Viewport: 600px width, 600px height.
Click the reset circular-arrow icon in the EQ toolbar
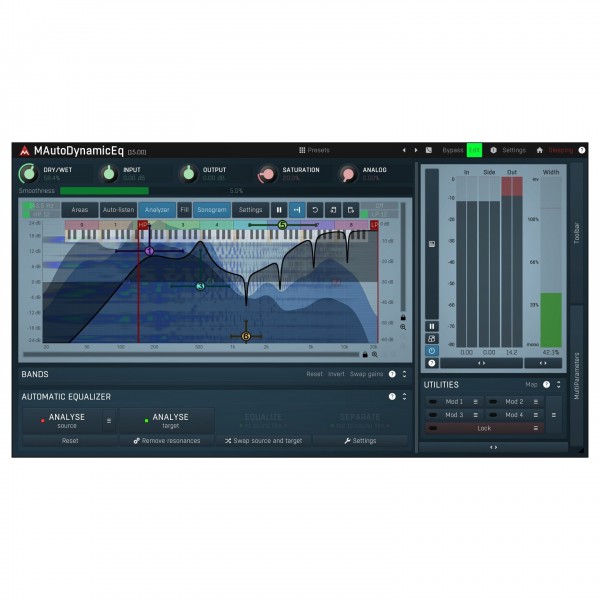tap(315, 210)
